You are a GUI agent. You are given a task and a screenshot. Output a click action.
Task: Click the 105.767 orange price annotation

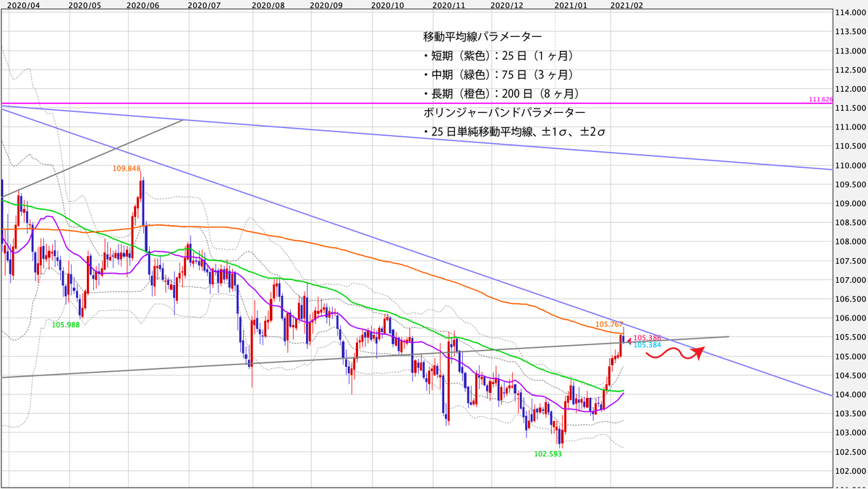[x=609, y=324]
